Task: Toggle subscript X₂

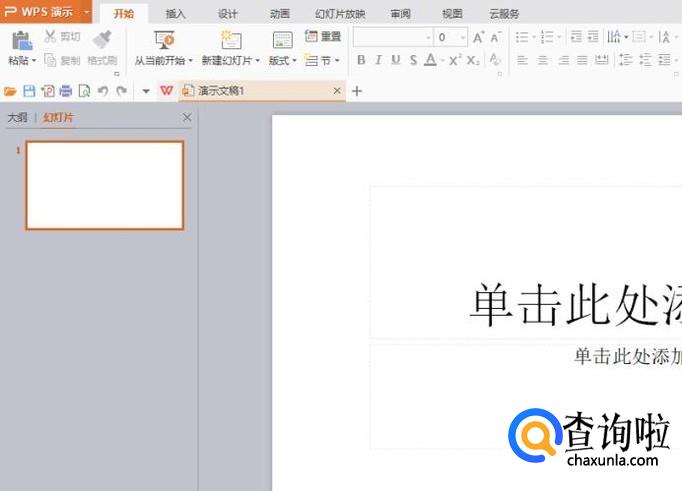Action: (x=473, y=60)
